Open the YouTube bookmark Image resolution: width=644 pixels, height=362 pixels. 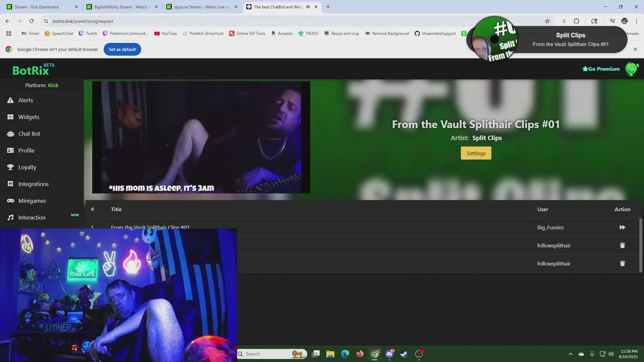(x=166, y=34)
